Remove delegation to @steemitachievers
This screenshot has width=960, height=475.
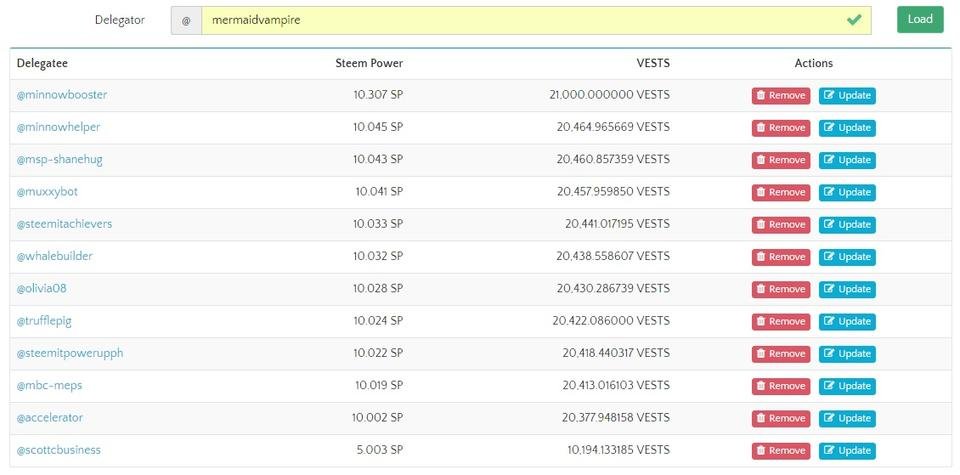pos(781,225)
